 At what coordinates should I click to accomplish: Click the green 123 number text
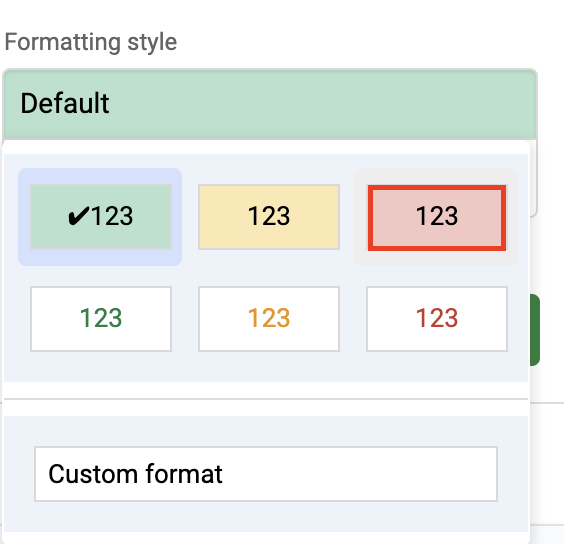pyautogui.click(x=101, y=318)
